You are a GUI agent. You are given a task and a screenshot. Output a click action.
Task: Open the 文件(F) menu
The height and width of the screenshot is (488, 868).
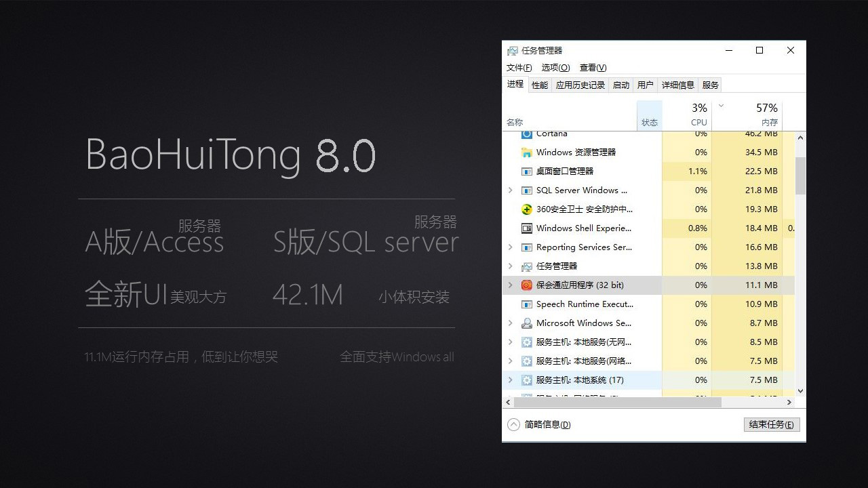[519, 68]
